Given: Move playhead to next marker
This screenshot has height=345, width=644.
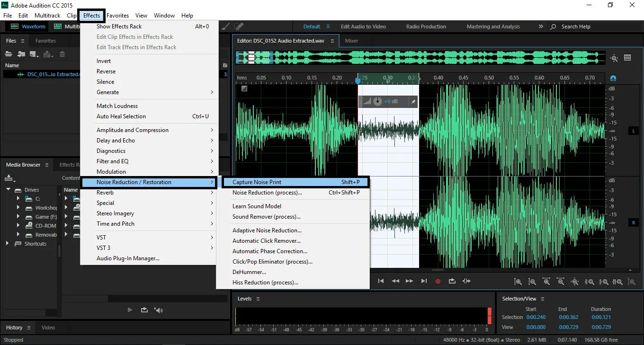Looking at the screenshot, I should pos(424,281).
